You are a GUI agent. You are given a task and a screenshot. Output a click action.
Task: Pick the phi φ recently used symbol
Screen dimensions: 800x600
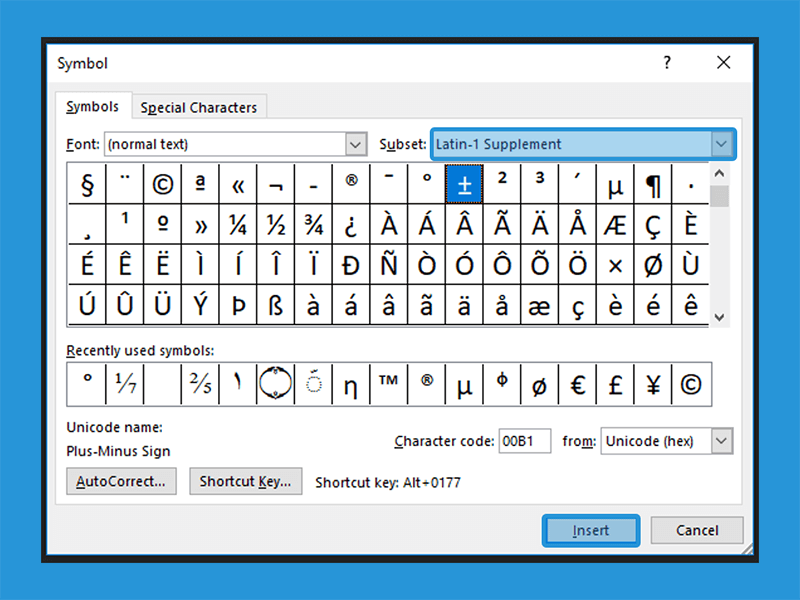click(x=502, y=384)
